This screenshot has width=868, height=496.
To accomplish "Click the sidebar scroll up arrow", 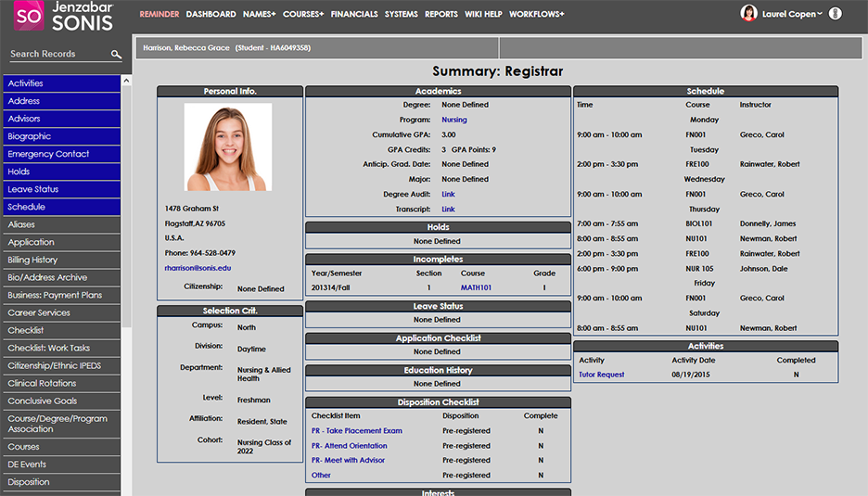I will (126, 81).
